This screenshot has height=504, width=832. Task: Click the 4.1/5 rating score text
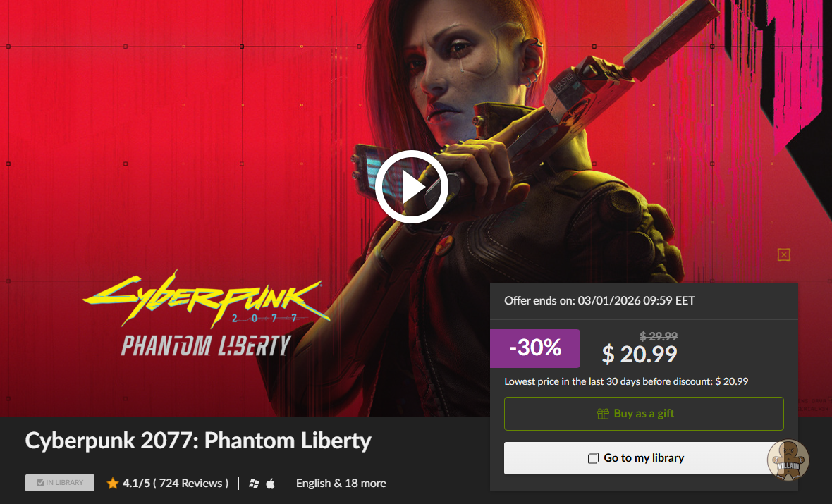click(x=136, y=484)
